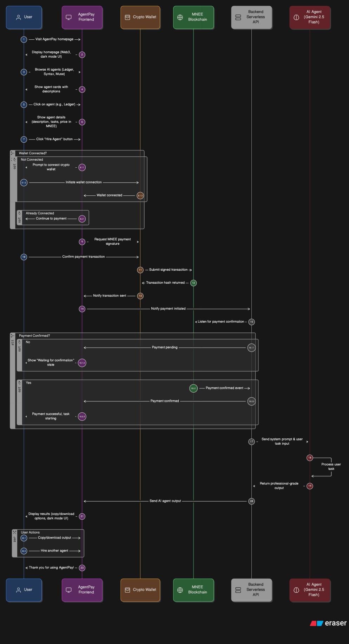Click the Payment confirmed event message

[x=224, y=388]
